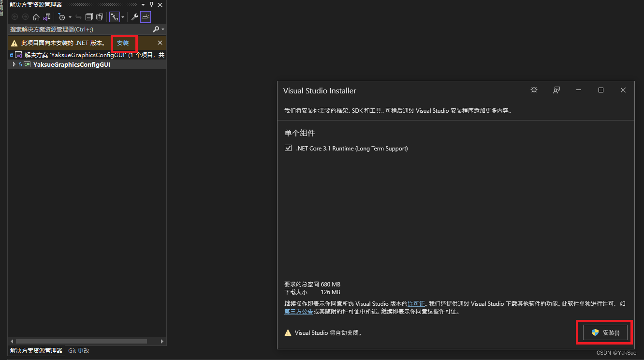Click the 680 MB total space value
The height and width of the screenshot is (360, 644).
[331, 285]
